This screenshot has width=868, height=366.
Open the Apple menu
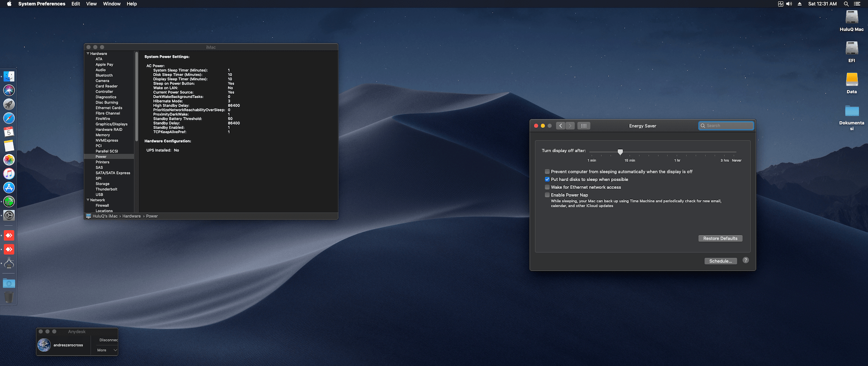(9, 4)
